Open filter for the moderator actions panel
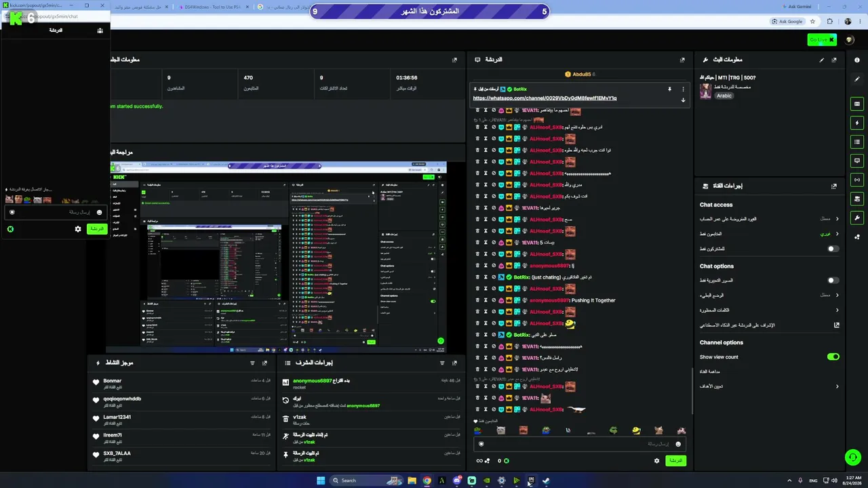 [442, 363]
